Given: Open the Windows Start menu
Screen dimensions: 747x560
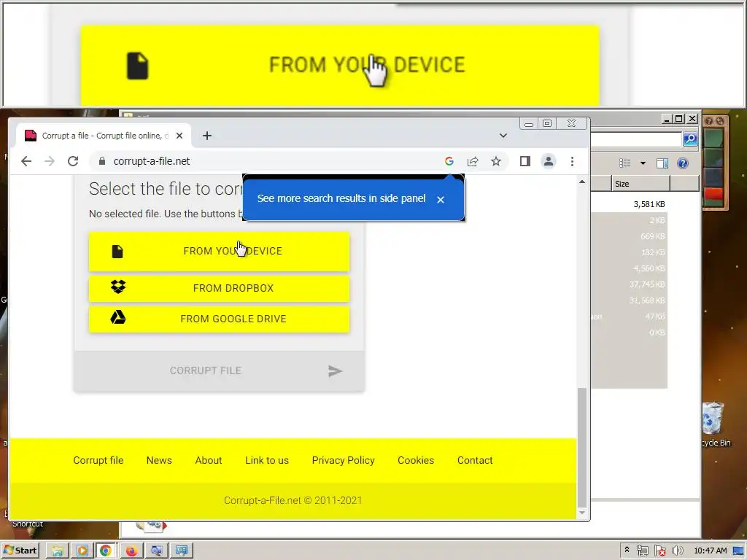Looking at the screenshot, I should [20, 551].
